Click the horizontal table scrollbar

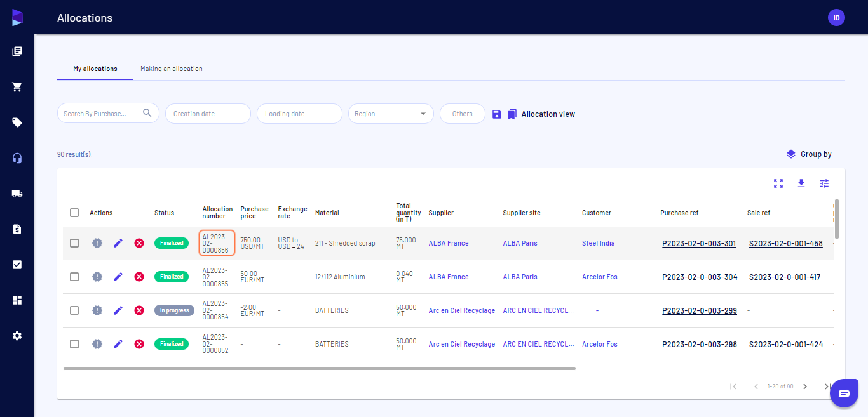(x=320, y=368)
